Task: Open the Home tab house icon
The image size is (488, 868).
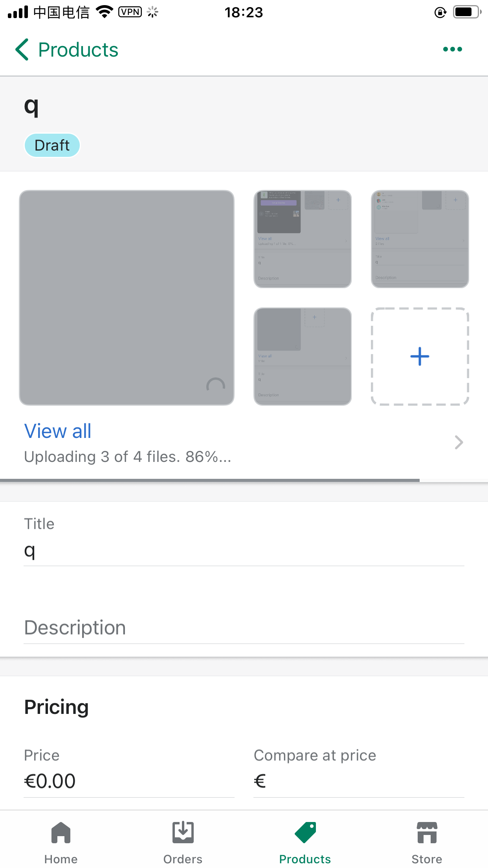Action: pos(61,833)
